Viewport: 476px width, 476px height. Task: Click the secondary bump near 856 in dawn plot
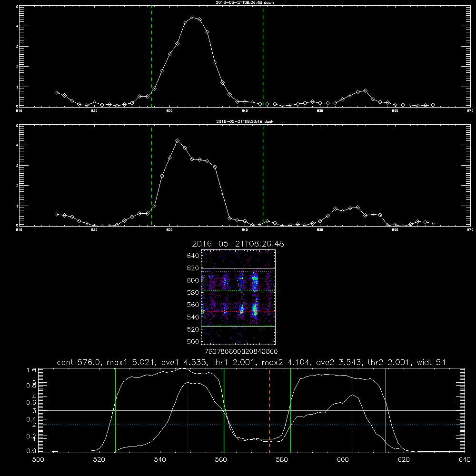coord(365,91)
